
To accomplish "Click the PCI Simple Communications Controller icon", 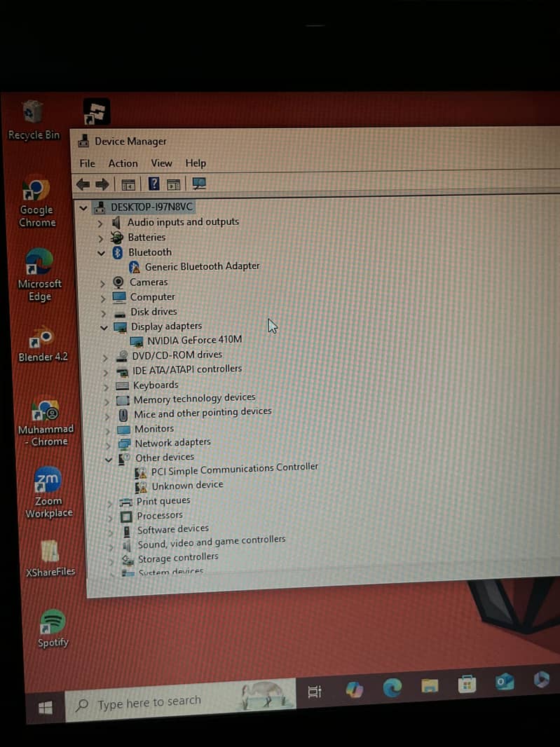I will pos(140,472).
